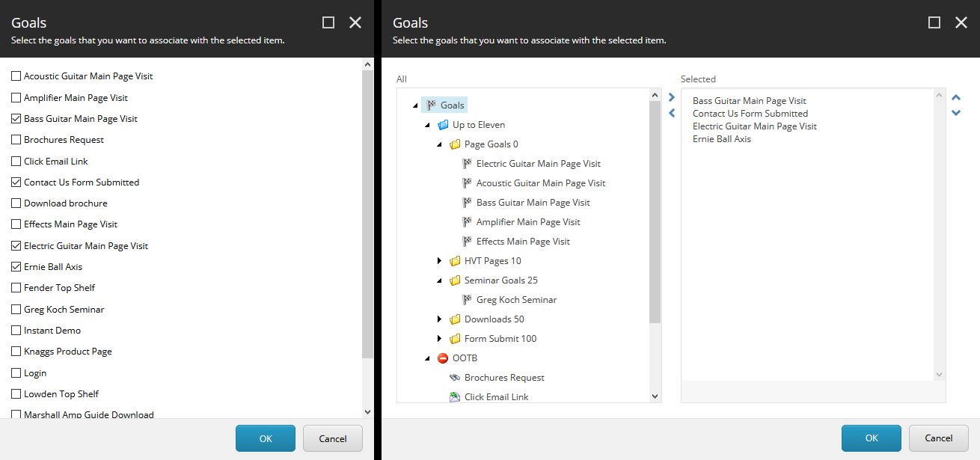The width and height of the screenshot is (980, 460).
Task: Enable the Instant Demo checkbox
Action: pyautogui.click(x=16, y=330)
